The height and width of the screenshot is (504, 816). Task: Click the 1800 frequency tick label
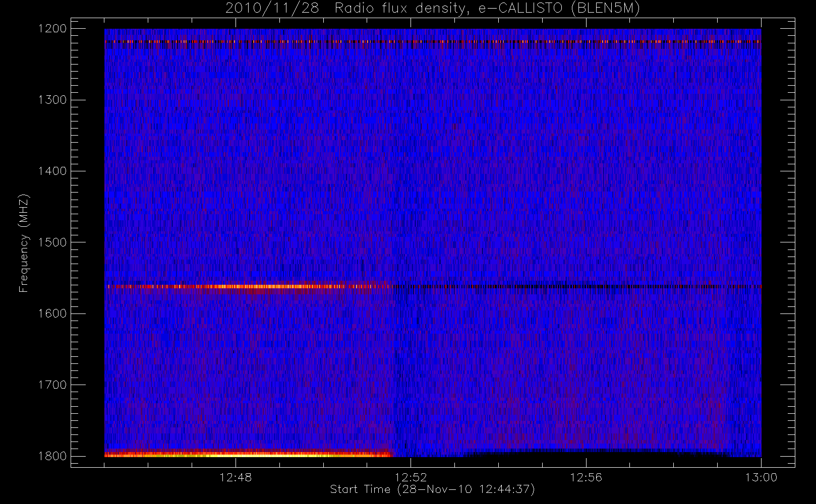[52, 456]
